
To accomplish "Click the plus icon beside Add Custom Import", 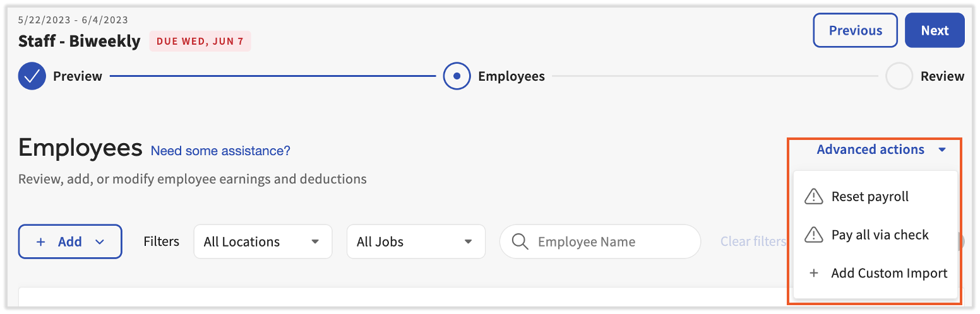I will pos(814,273).
